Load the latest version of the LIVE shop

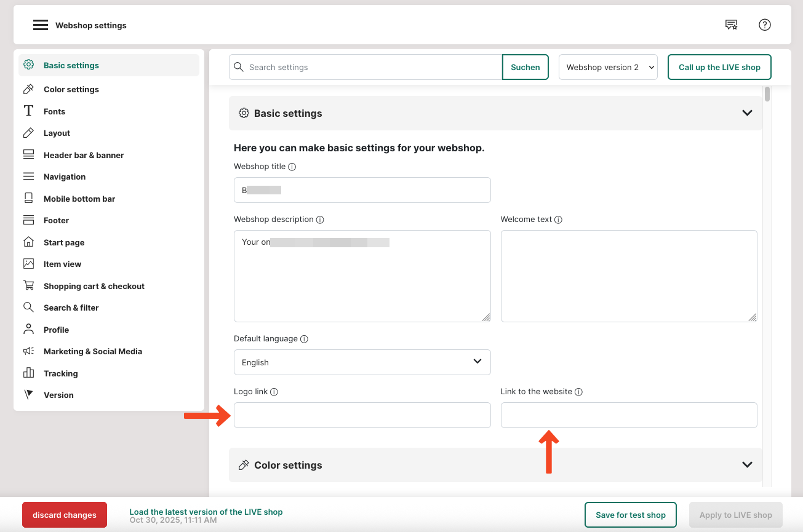coord(206,512)
